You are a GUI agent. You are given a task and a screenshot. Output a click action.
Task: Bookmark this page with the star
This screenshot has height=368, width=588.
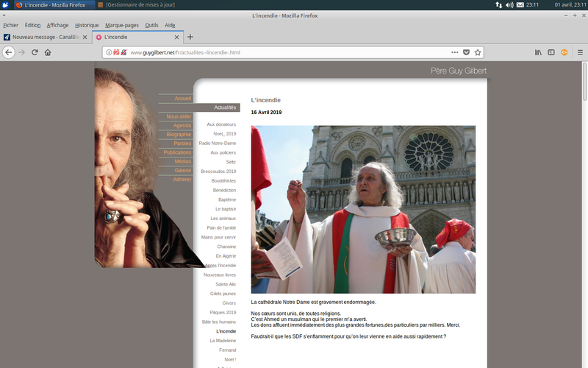(x=477, y=52)
